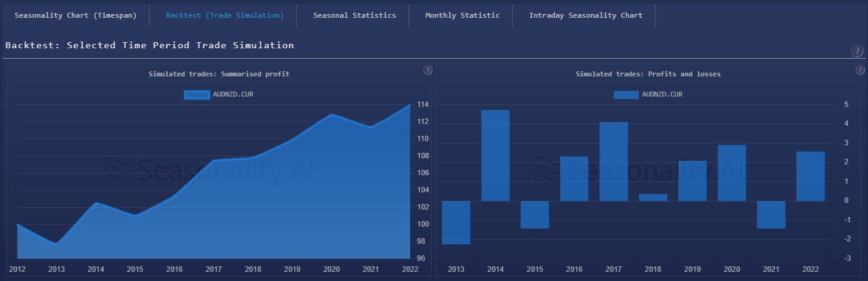
Task: Click AUDNZD.CUR legend label in profits and losses chart
Action: coord(662,94)
